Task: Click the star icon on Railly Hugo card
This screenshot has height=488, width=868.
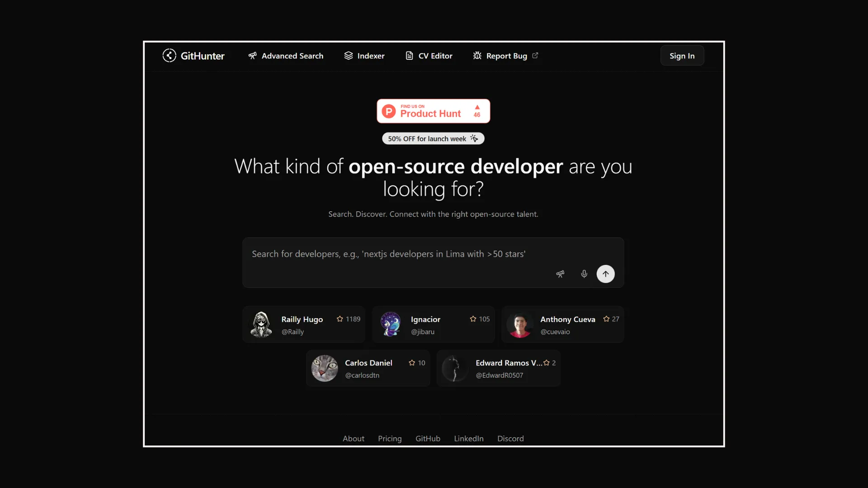Action: (340, 319)
